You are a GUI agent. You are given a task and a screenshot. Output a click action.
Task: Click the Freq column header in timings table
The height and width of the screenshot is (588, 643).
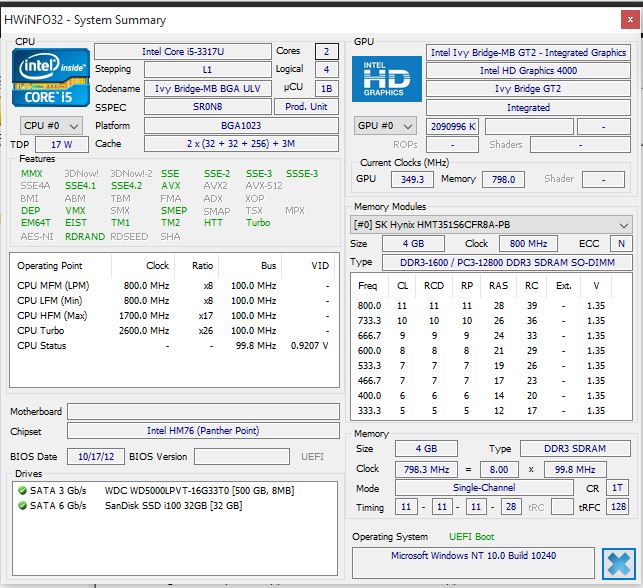click(370, 286)
